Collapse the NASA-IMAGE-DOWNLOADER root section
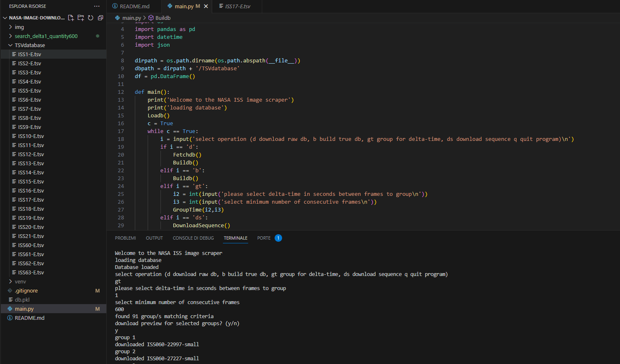 36,18
